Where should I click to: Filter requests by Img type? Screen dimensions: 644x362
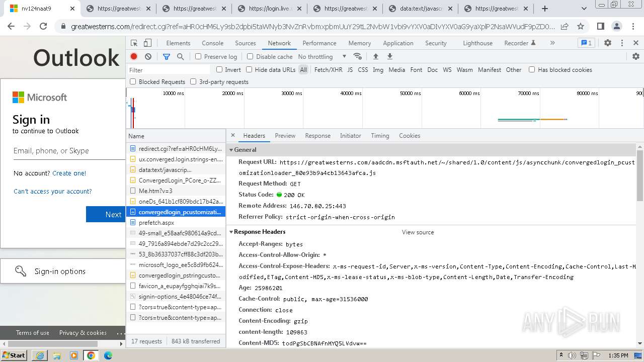378,70
